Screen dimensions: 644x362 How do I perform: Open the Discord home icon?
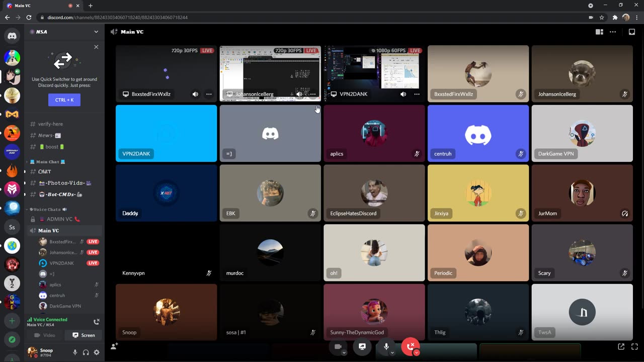coord(12,36)
